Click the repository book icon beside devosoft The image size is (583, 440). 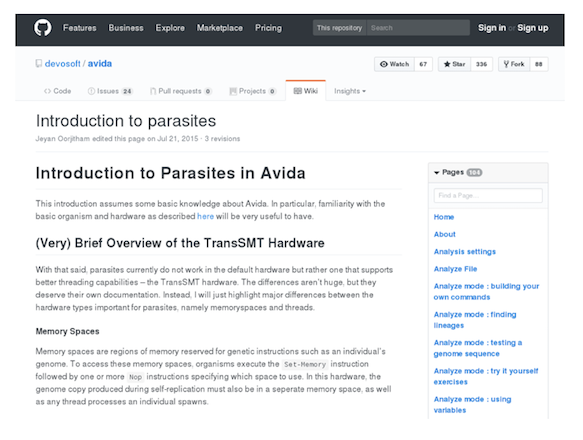(39, 64)
